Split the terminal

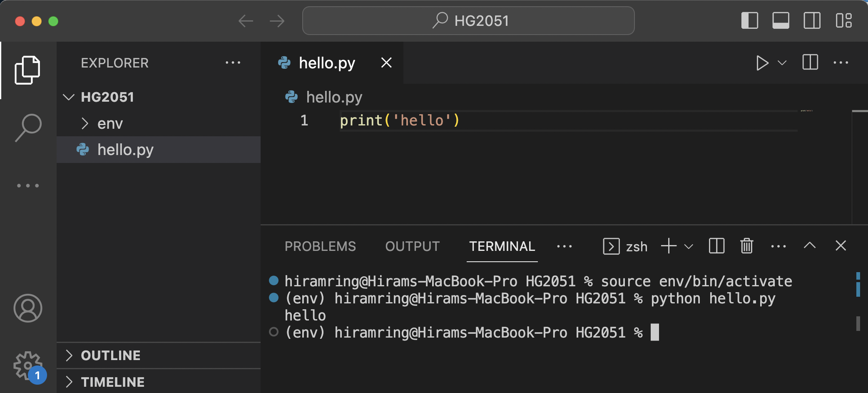click(x=716, y=246)
